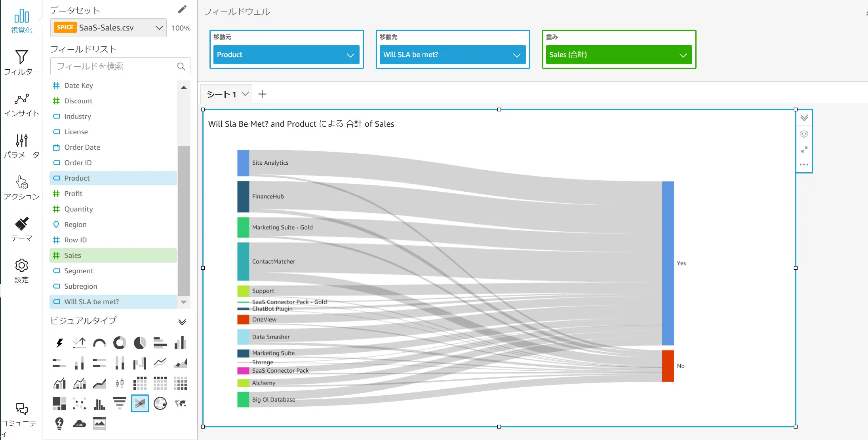868x440 pixels.
Task: Click the field search magnifier icon
Action: [x=181, y=67]
